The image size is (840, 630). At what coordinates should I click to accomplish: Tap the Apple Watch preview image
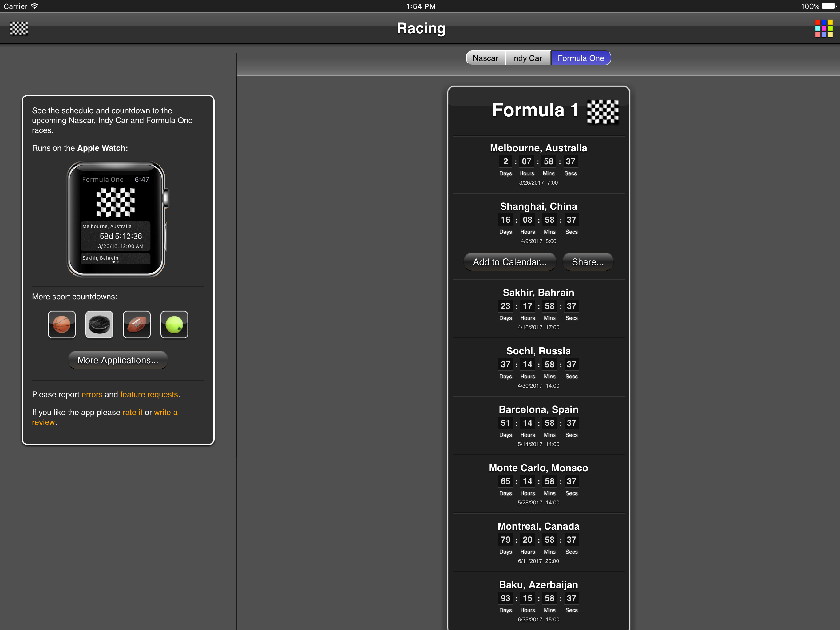(118, 219)
